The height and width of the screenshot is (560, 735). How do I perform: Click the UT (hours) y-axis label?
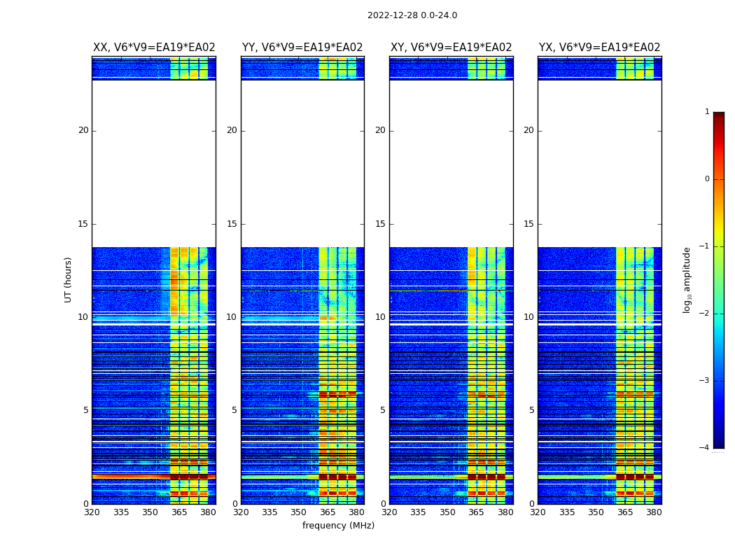click(69, 279)
